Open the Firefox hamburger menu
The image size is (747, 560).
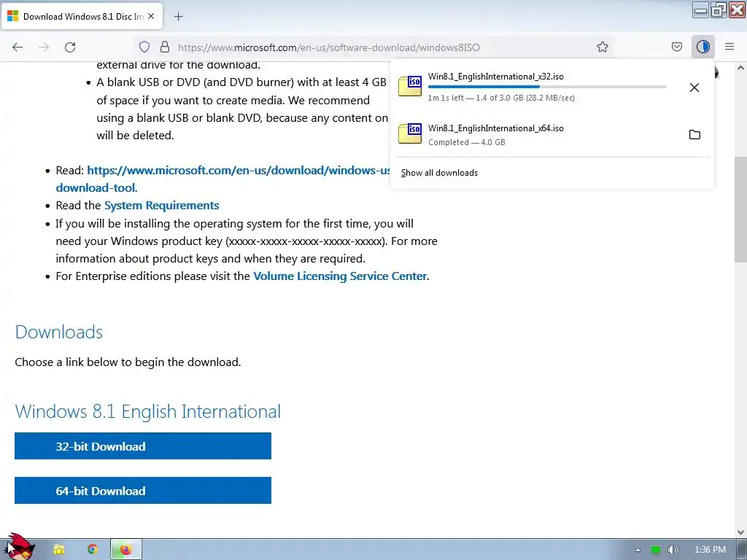tap(729, 47)
